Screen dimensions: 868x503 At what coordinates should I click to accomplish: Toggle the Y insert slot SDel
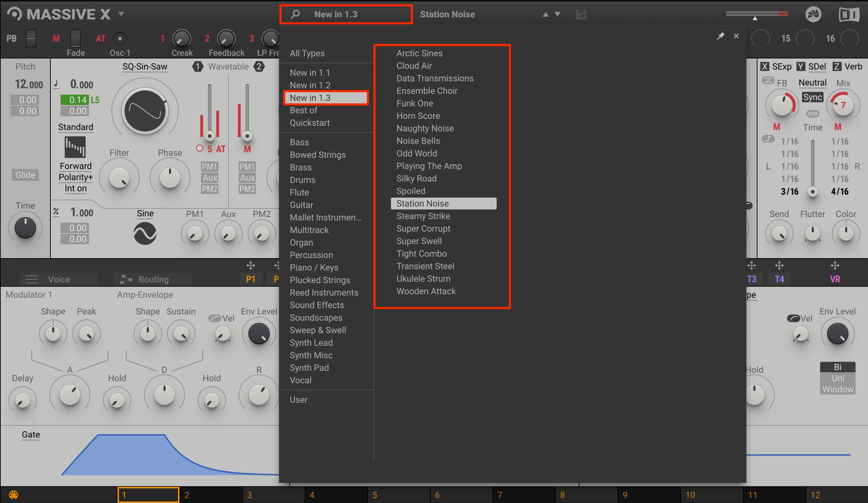pyautogui.click(x=801, y=66)
